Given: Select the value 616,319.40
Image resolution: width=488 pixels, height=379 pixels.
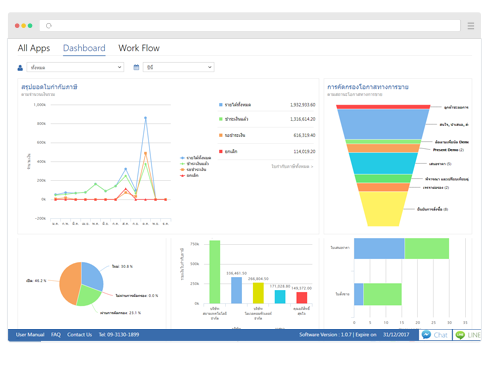Looking at the screenshot, I should [x=304, y=135].
